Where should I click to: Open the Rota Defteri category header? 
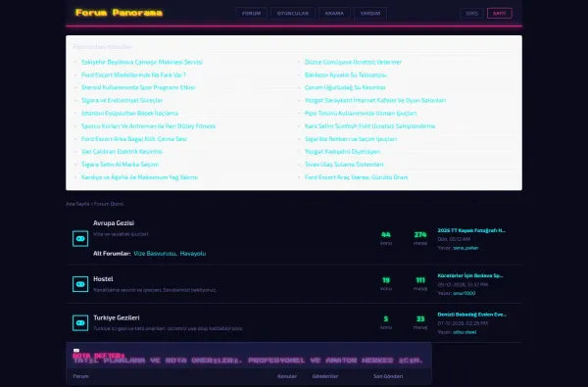(99, 355)
